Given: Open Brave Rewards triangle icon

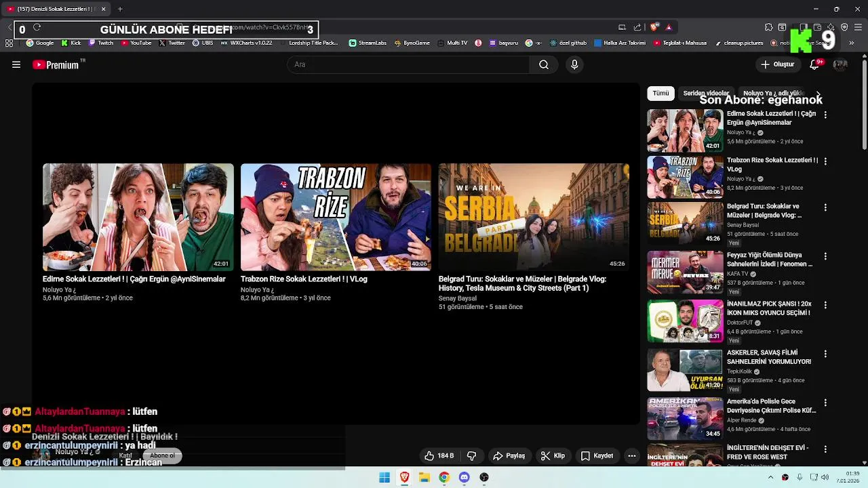Looking at the screenshot, I should 669,27.
